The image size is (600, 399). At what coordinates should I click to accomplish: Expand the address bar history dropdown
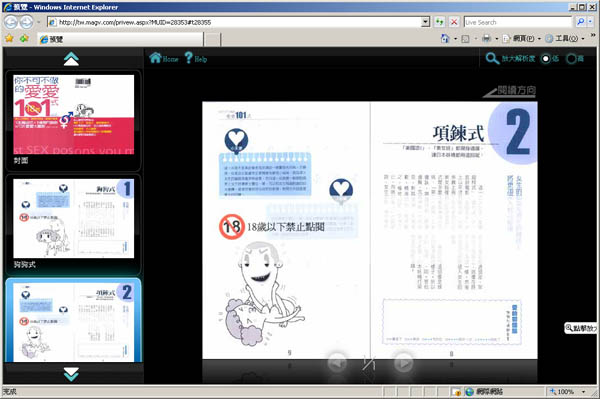coord(425,22)
